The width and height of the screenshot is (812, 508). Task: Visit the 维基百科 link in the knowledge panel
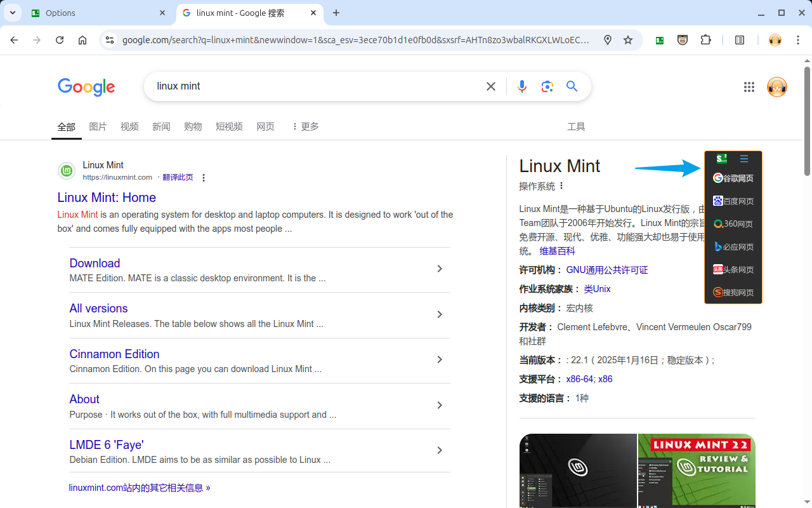pos(557,250)
